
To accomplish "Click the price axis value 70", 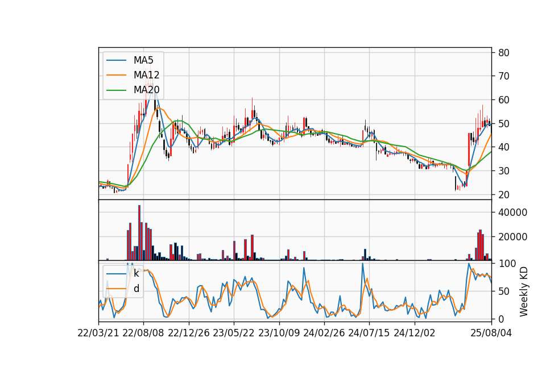I will (x=504, y=76).
